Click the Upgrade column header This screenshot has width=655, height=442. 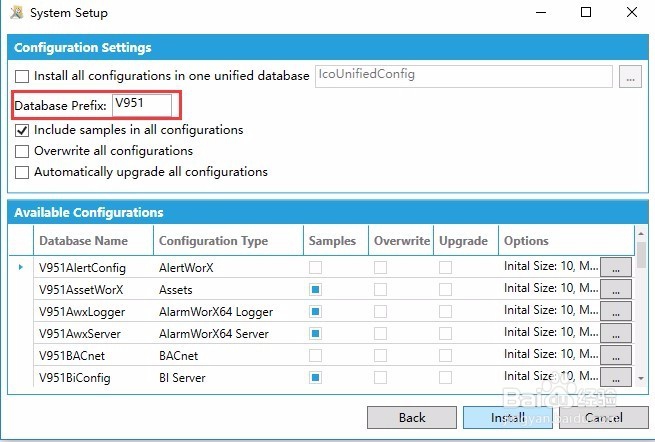(x=466, y=241)
